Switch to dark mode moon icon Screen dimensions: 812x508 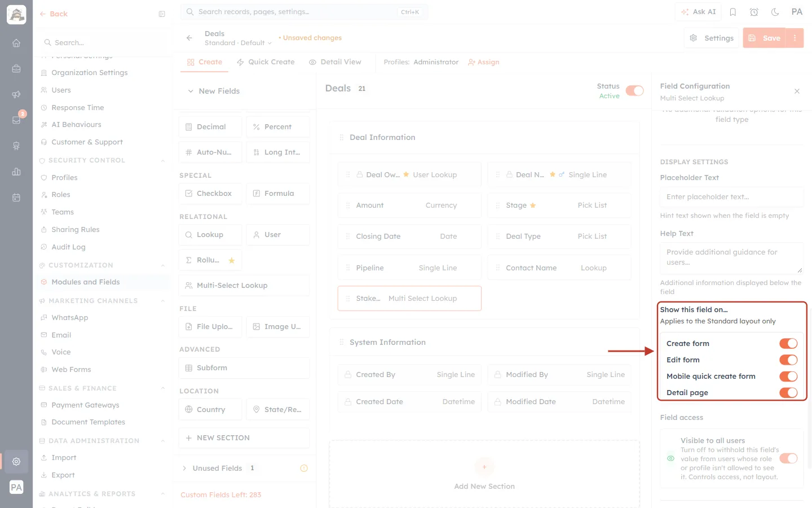[x=775, y=12]
